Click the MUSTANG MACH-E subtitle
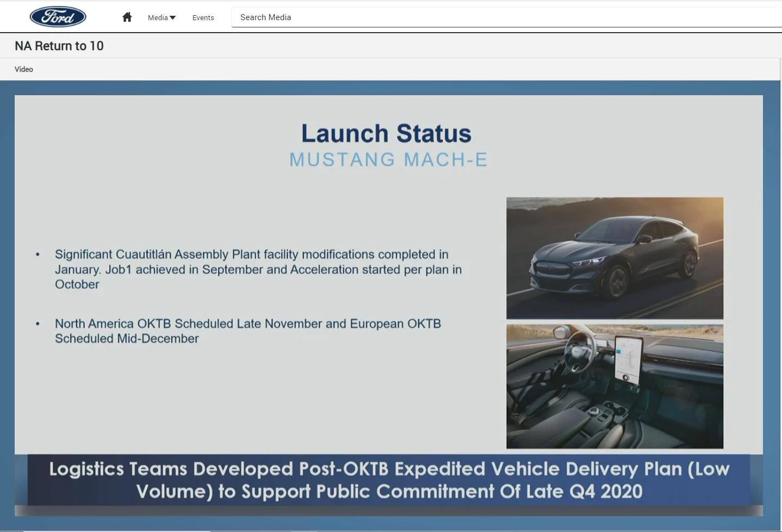782x532 pixels. tap(388, 159)
